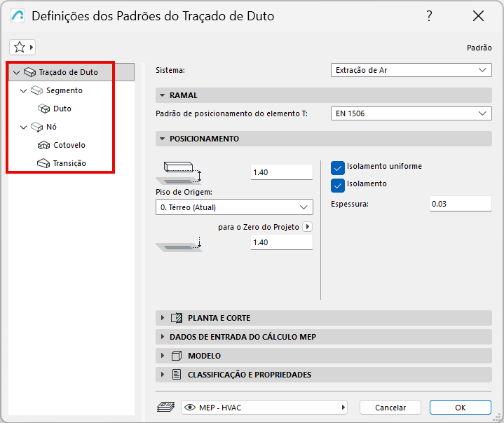The width and height of the screenshot is (504, 423).
Task: Click the Nó node icon
Action: pos(36,127)
